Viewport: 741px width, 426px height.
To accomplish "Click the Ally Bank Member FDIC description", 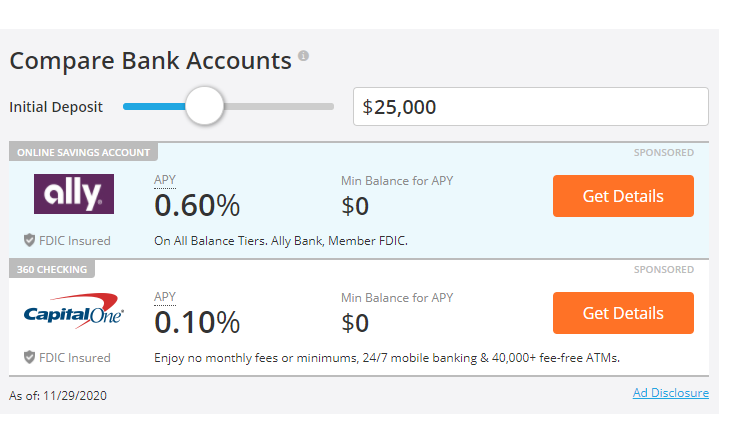I will click(281, 240).
